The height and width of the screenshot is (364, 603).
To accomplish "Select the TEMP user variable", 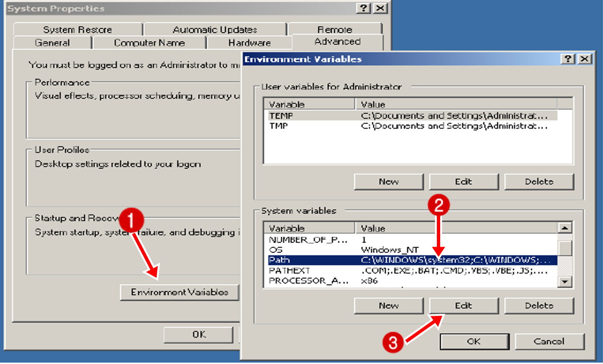I will pyautogui.click(x=331, y=115).
